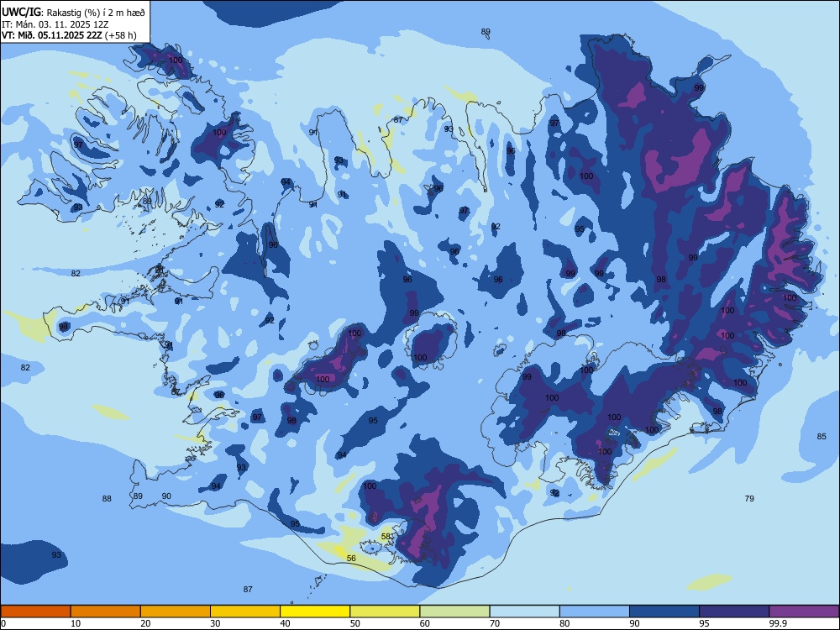Select the humidity value '88' over the sea
Viewport: 840px width, 630px height.
pos(107,499)
